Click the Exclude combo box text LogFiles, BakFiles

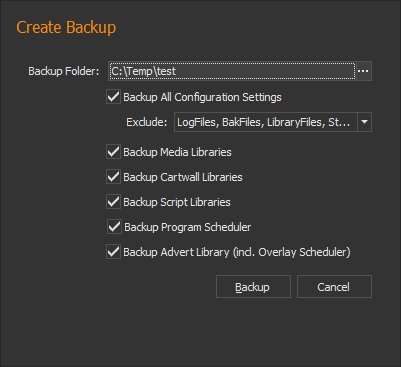[265, 122]
